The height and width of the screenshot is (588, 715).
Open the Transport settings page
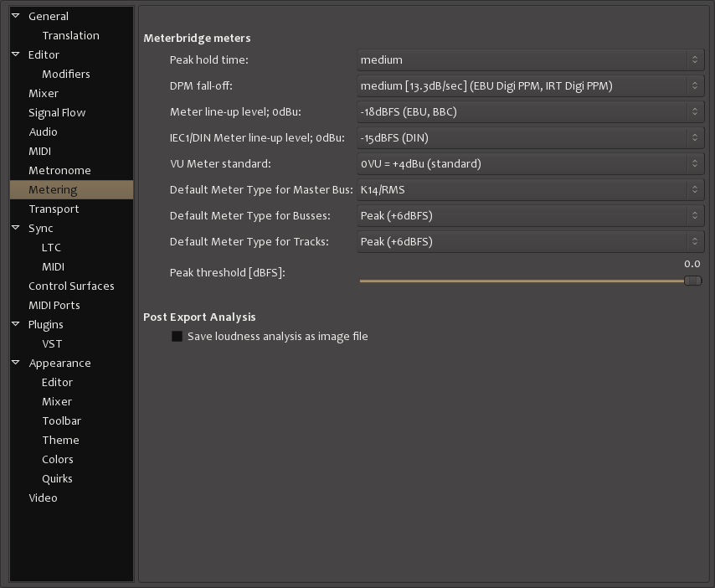(x=54, y=209)
